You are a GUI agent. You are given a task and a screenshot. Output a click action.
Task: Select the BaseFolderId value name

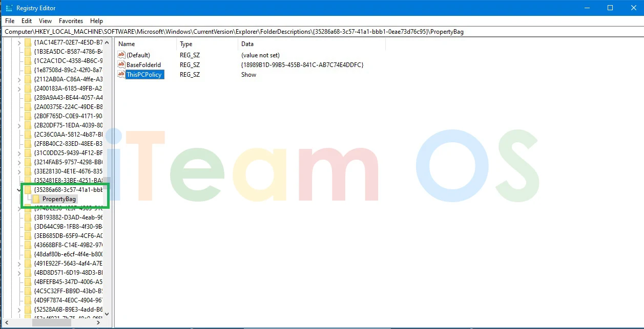point(143,64)
